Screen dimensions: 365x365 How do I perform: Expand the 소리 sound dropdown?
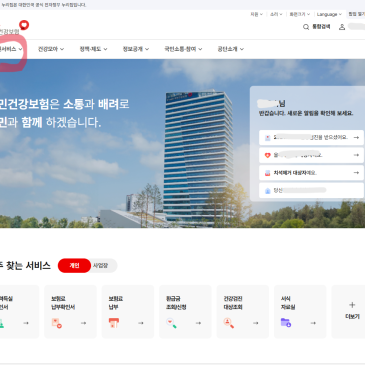pyautogui.click(x=276, y=14)
